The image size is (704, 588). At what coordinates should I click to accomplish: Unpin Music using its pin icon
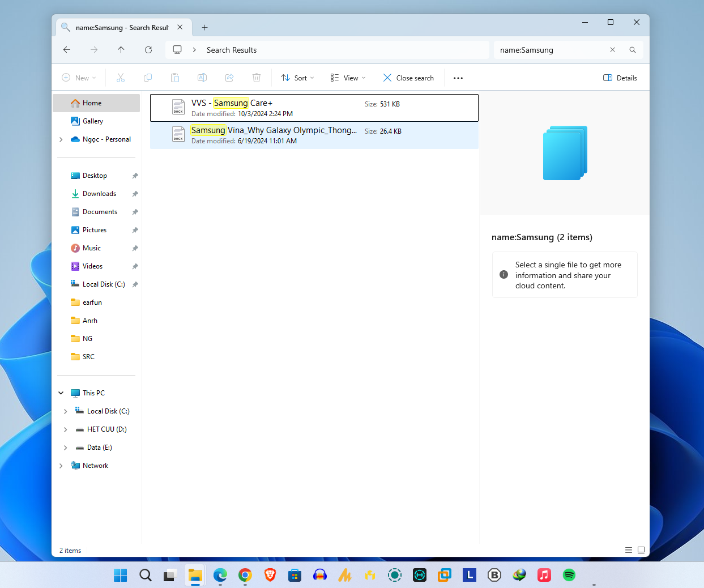(x=135, y=248)
